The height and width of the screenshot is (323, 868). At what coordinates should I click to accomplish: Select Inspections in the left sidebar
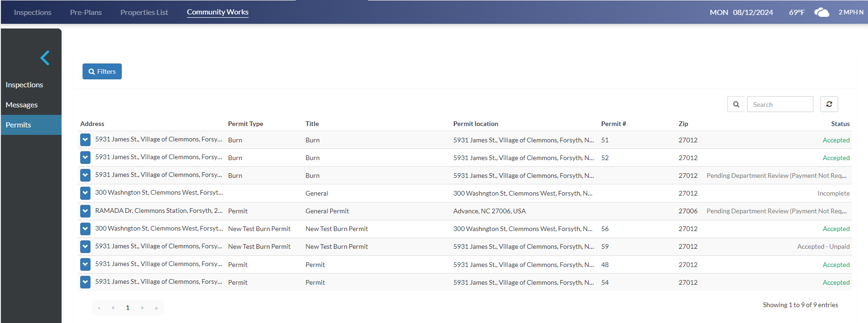[x=24, y=85]
